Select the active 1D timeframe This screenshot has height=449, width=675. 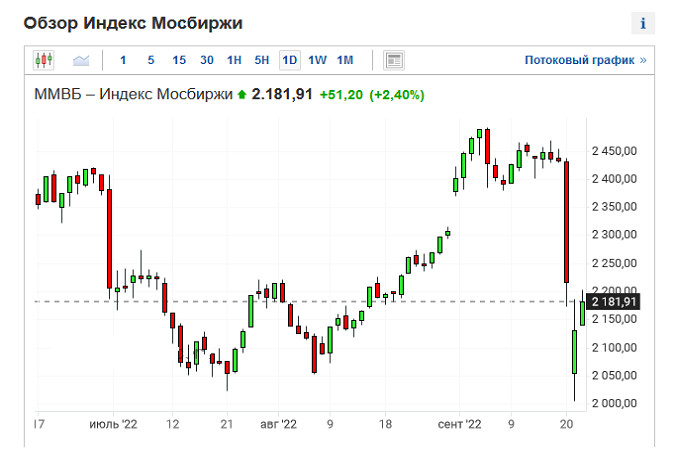pyautogui.click(x=290, y=60)
